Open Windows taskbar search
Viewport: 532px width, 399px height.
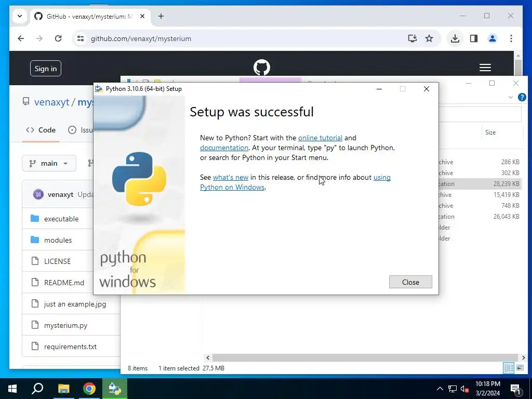click(x=37, y=389)
